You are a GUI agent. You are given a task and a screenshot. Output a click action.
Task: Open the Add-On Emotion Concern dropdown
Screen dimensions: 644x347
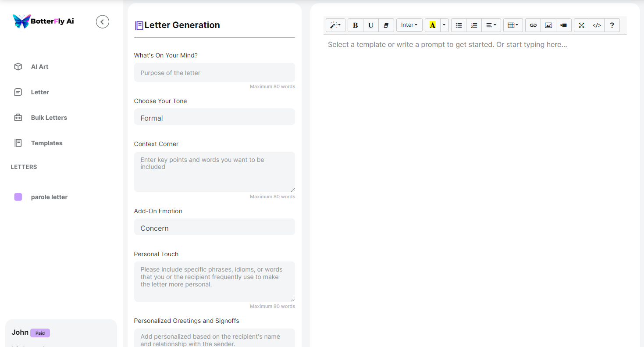(x=214, y=228)
